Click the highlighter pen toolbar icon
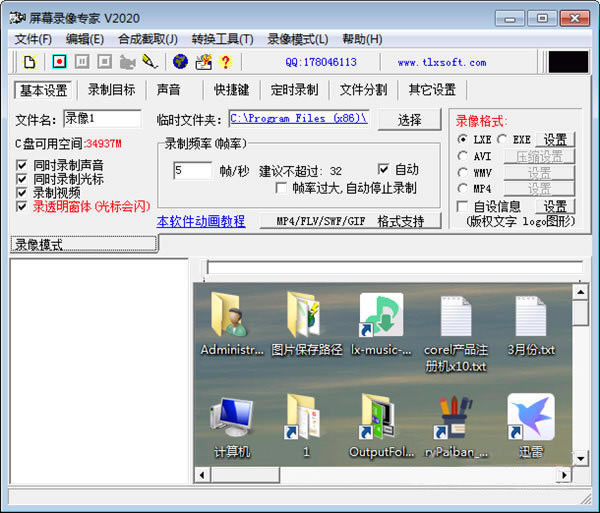This screenshot has width=600, height=513. [149, 62]
